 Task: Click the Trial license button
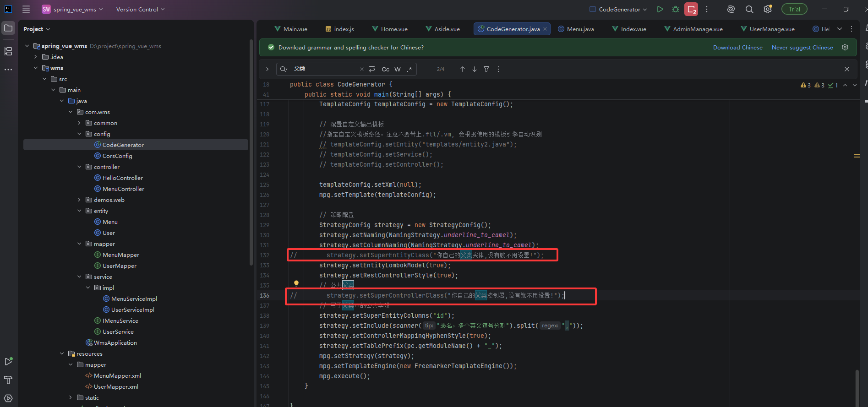point(794,9)
